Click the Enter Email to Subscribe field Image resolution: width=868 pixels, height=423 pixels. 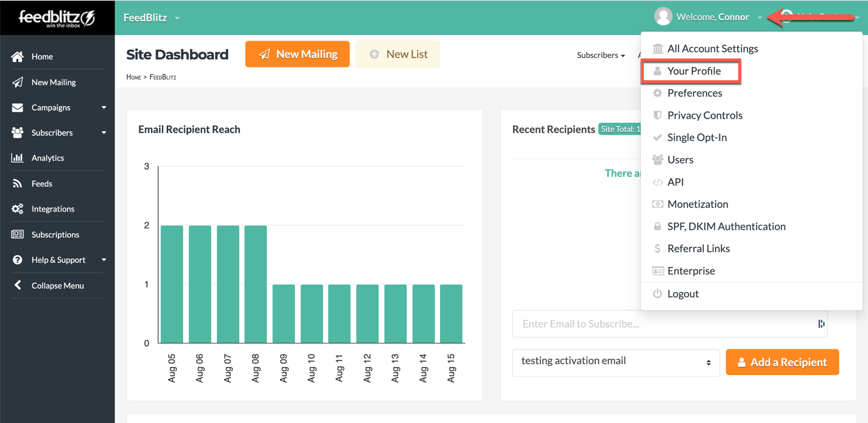coord(670,324)
